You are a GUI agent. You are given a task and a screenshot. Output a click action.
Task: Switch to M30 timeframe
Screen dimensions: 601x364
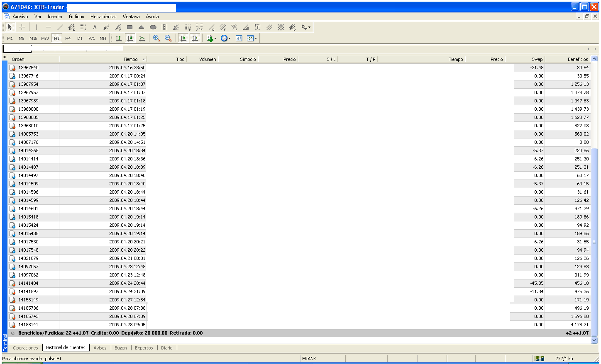pos(45,38)
